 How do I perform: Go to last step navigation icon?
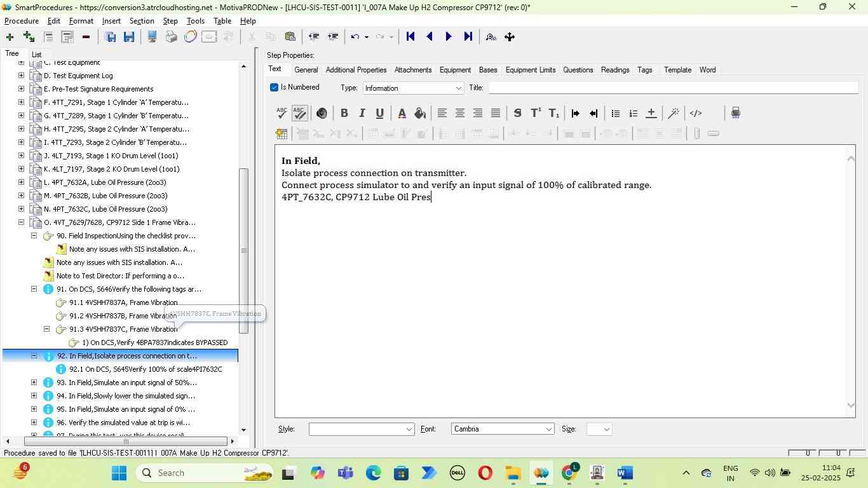[x=468, y=37]
